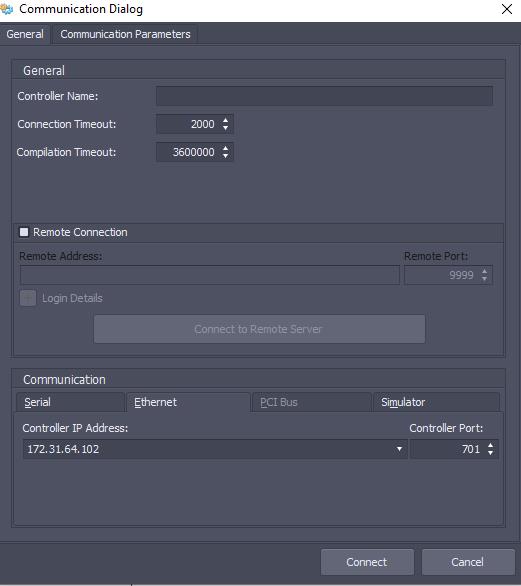Increase Controller Port with up arrow

[x=490, y=445]
